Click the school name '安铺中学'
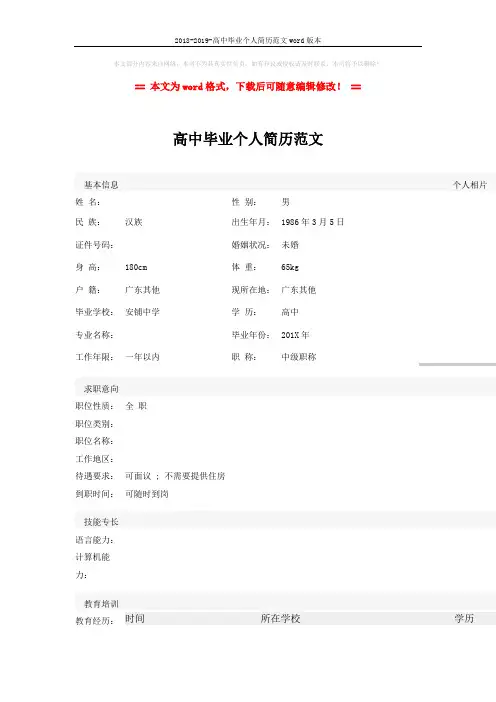 point(142,312)
